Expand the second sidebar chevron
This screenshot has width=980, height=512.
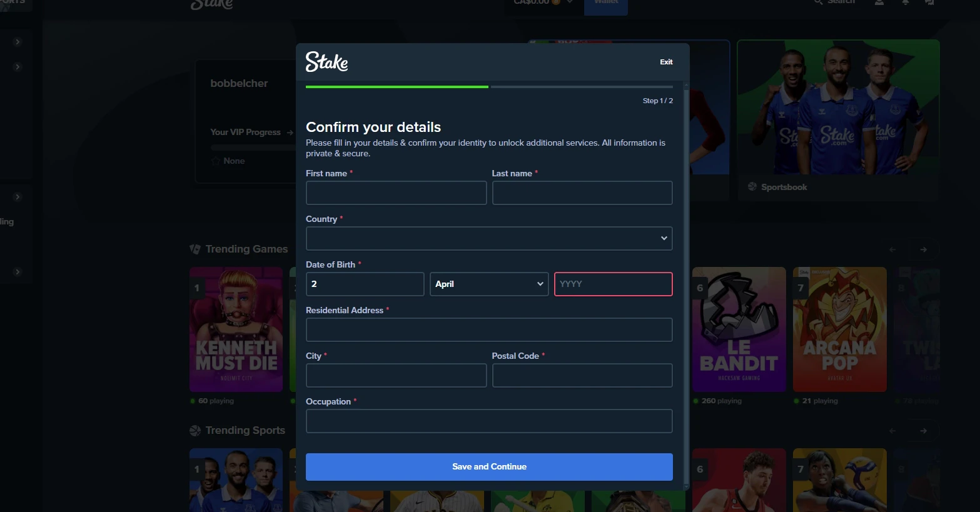point(18,67)
